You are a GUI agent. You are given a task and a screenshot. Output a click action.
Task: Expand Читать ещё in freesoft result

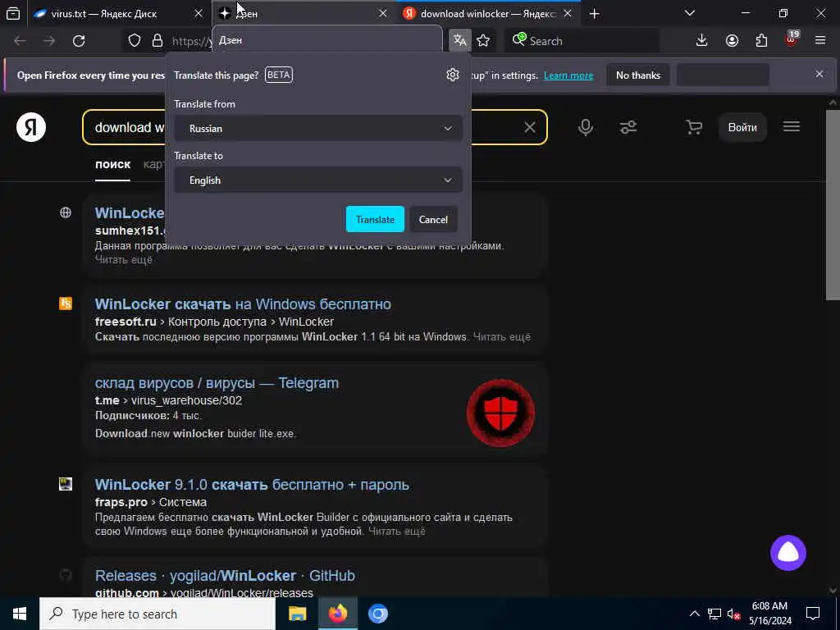click(x=502, y=337)
